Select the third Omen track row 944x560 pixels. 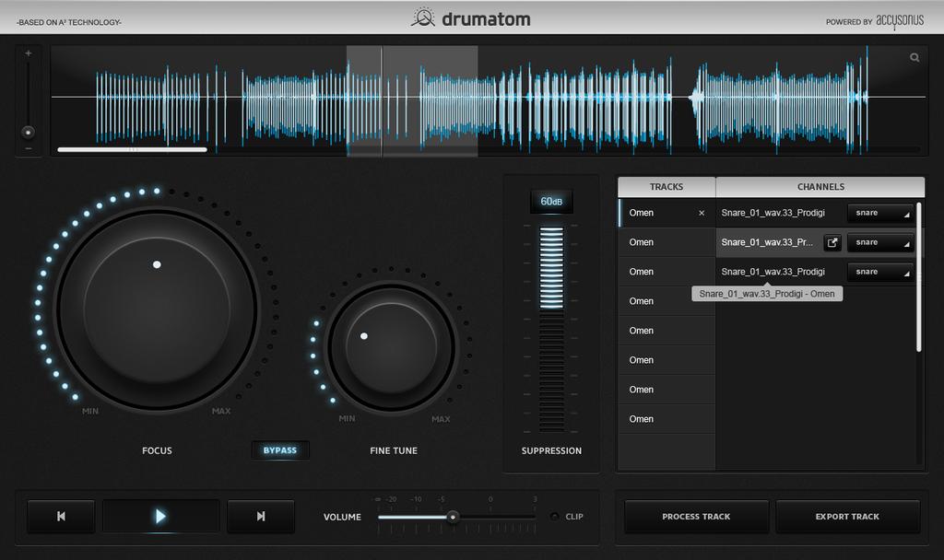tap(667, 272)
